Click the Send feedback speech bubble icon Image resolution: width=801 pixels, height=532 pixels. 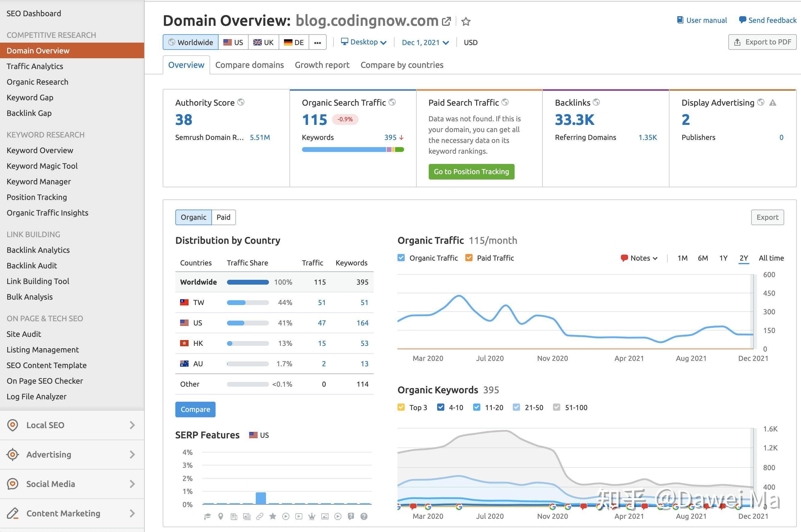click(742, 20)
